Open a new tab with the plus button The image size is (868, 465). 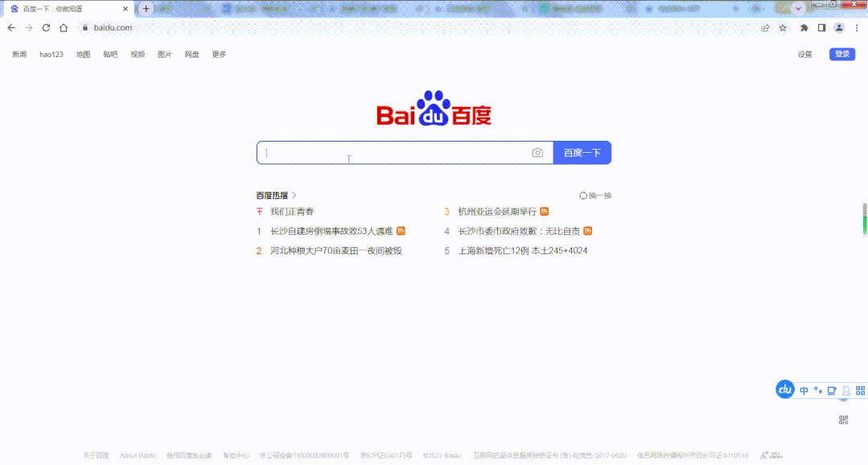click(x=146, y=8)
